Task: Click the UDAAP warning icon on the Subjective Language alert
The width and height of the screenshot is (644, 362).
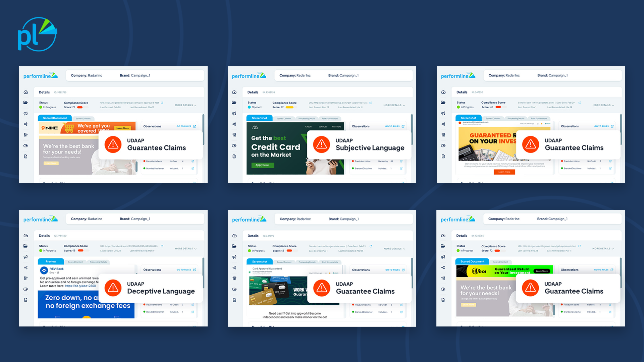Action: 321,144
